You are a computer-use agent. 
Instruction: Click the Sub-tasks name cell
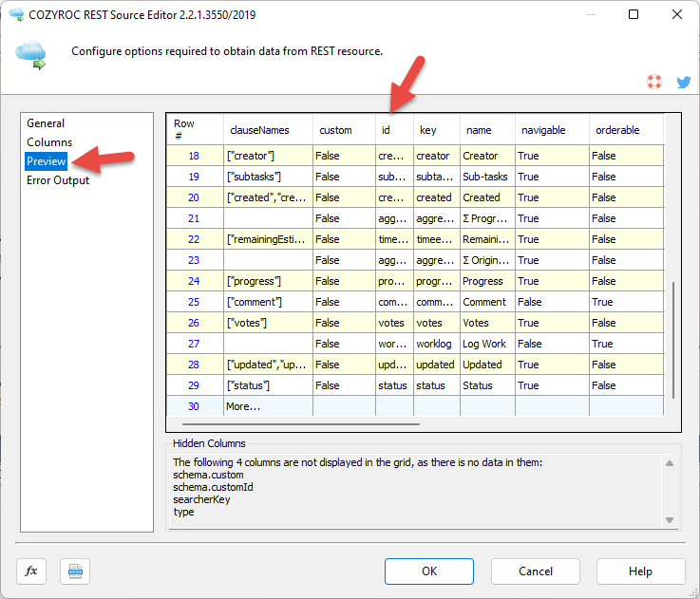coord(487,177)
